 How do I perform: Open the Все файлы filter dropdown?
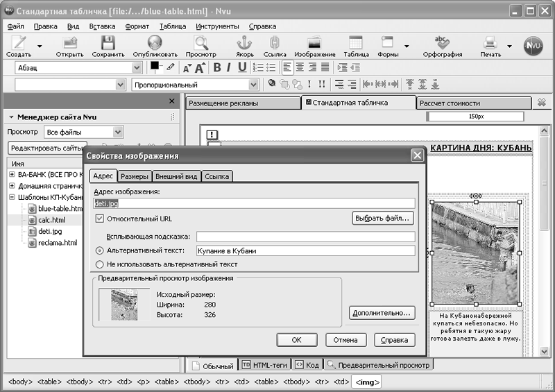click(83, 132)
